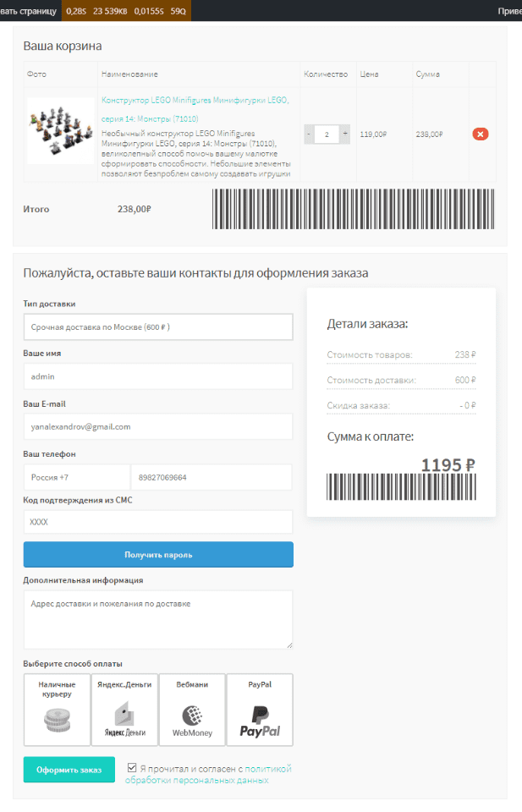The height and width of the screenshot is (812, 522).
Task: Toggle the personal data agreement checkbox
Action: click(132, 768)
